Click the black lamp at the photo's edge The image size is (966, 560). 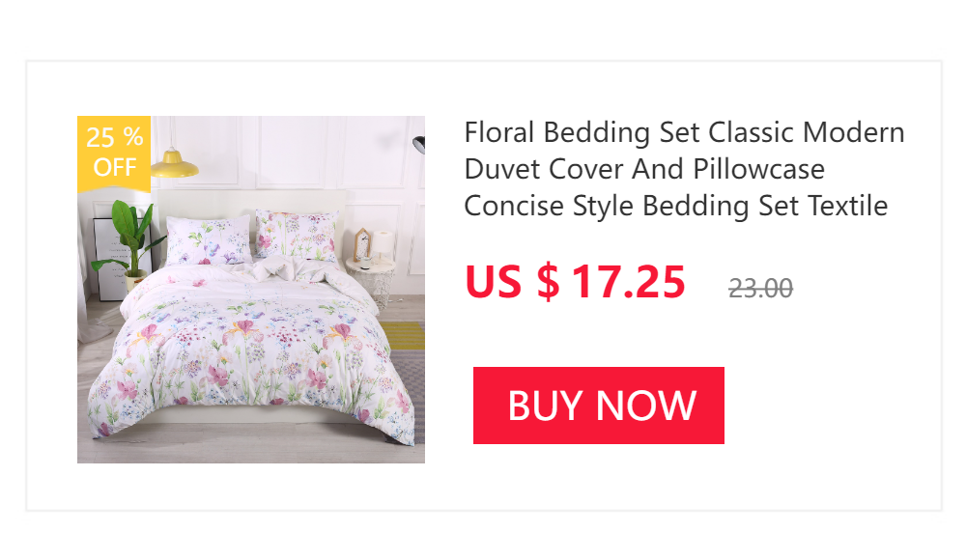click(419, 144)
